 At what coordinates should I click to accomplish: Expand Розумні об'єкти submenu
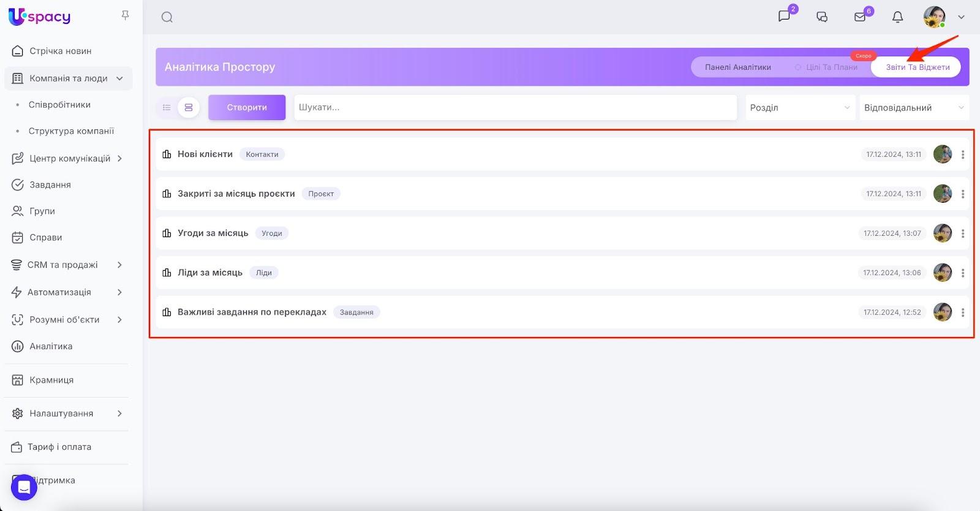[119, 319]
